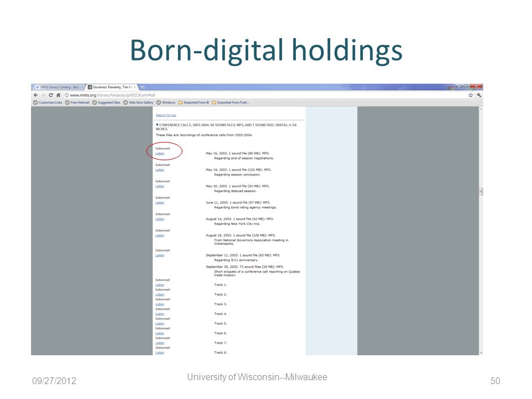Click the text "Regarding 9/11 anniversary."
The width and height of the screenshot is (532, 399).
pos(236,260)
